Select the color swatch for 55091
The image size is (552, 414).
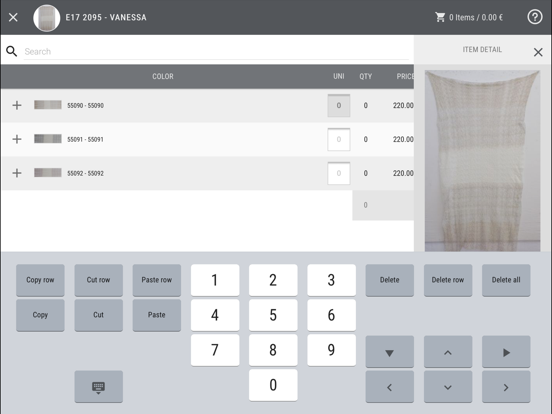tap(48, 138)
